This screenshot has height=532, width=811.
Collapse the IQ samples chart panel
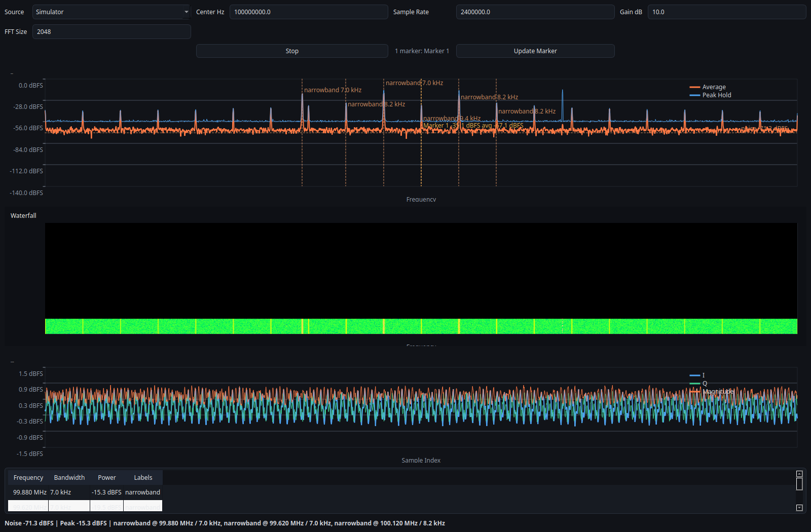[x=13, y=361]
